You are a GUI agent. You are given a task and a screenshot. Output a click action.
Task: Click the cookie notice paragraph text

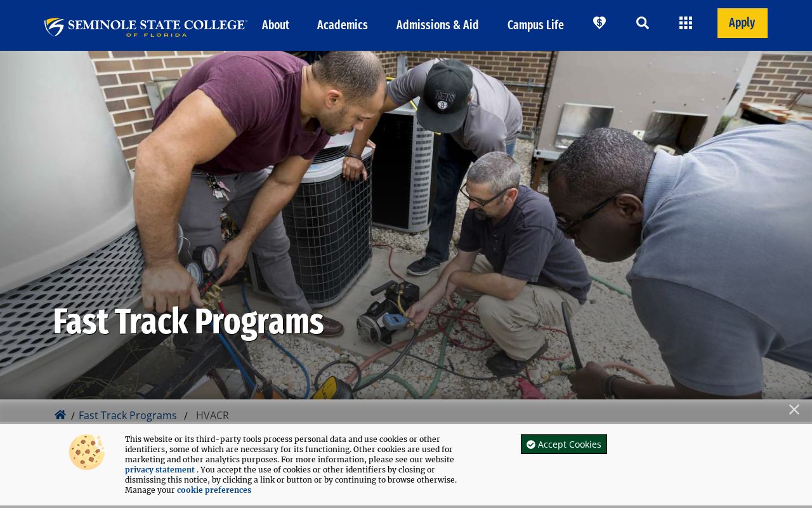291,464
